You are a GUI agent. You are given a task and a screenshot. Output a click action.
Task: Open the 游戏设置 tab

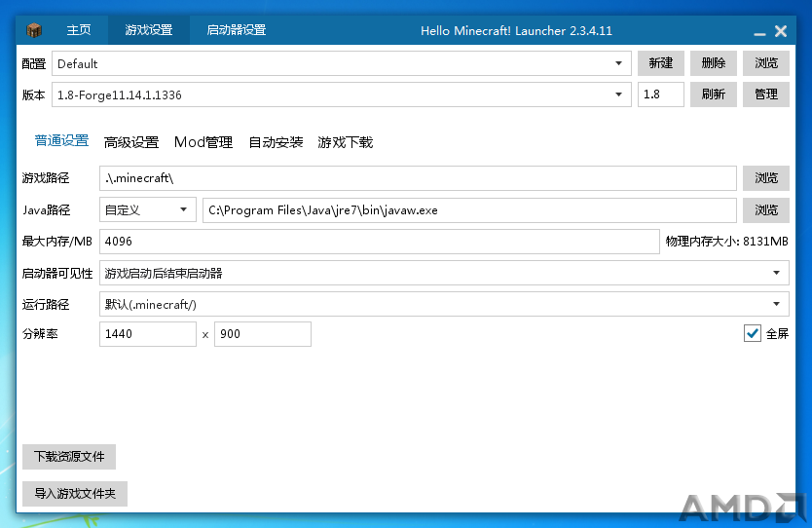tap(149, 30)
